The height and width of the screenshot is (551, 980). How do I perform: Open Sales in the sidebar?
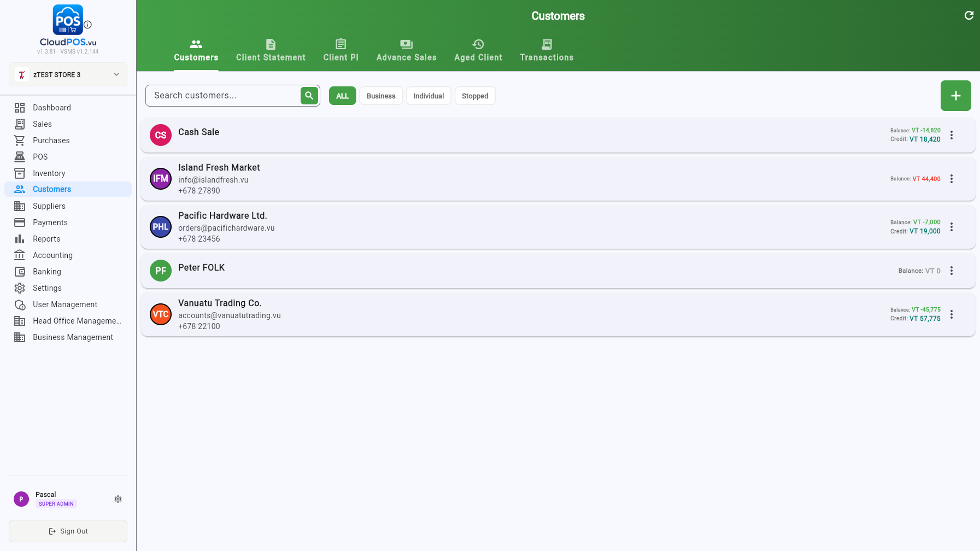click(x=68, y=124)
